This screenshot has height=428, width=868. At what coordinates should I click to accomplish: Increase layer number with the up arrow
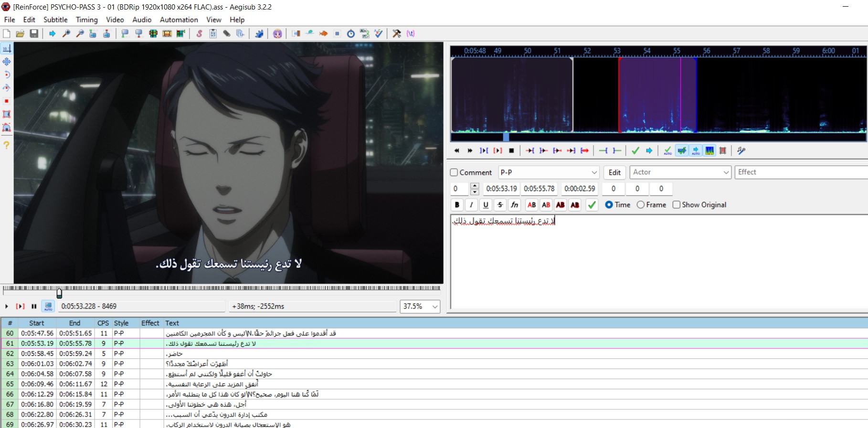point(475,186)
